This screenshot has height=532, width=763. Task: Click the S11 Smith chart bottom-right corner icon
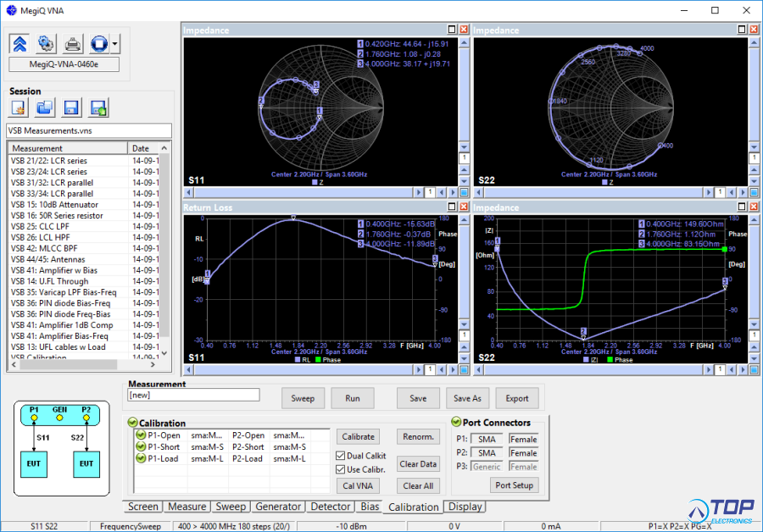pos(465,192)
